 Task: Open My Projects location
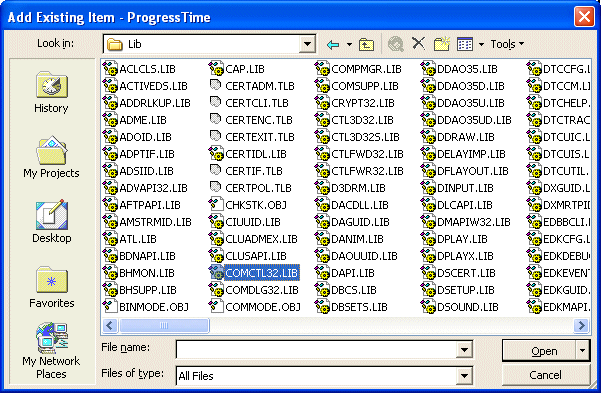tap(51, 157)
